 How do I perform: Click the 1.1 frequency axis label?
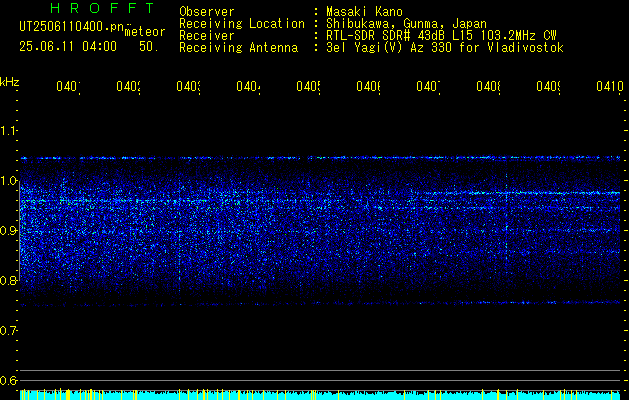tap(9, 131)
